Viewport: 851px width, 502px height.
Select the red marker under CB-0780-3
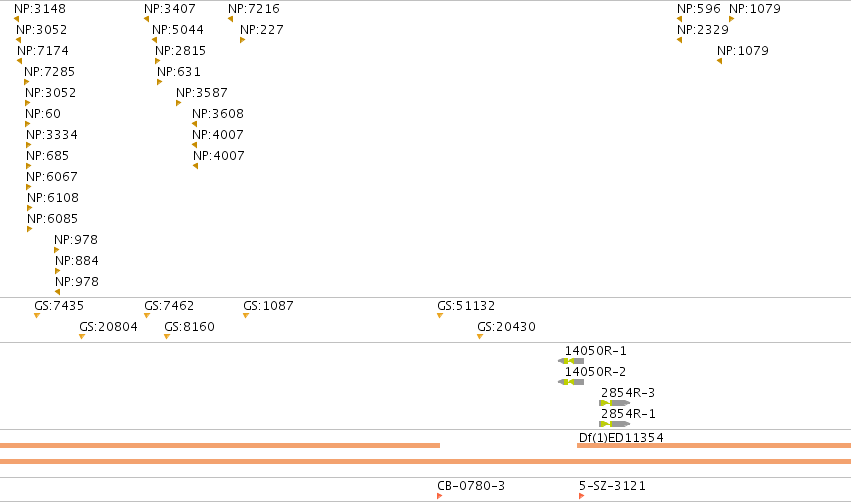(x=440, y=496)
